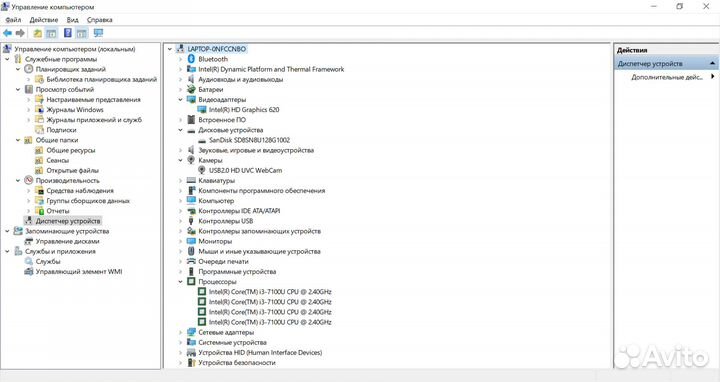Click the Просмотр событий icon

pyautogui.click(x=28, y=89)
